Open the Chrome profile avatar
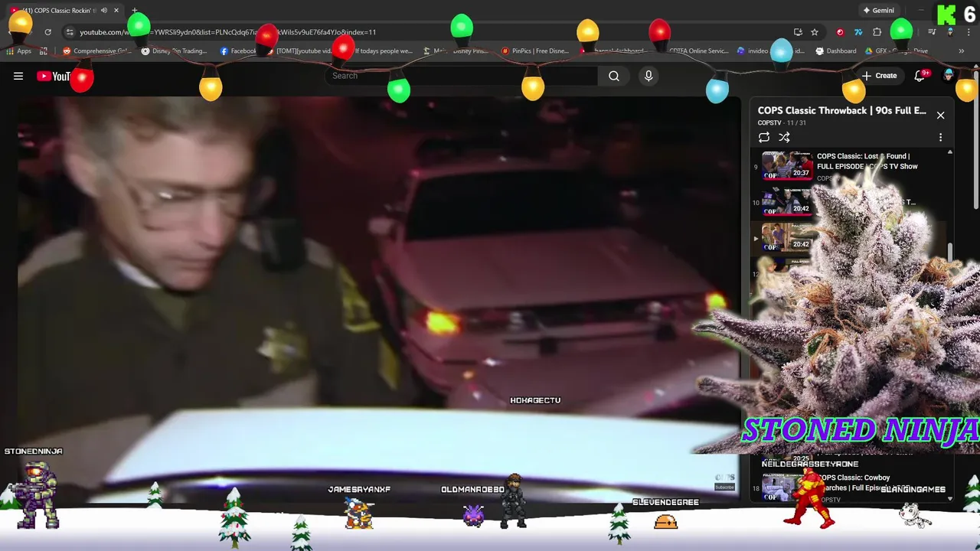This screenshot has width=980, height=551. pyautogui.click(x=950, y=32)
